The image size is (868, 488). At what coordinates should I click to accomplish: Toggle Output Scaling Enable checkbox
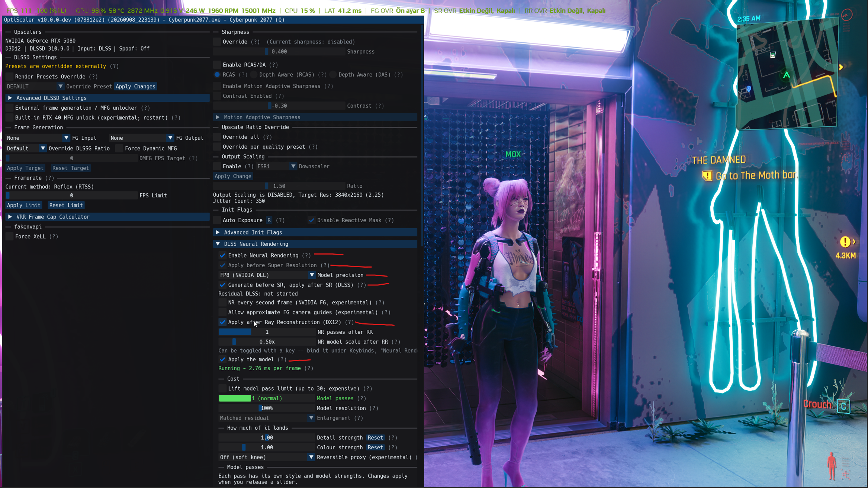pos(217,166)
